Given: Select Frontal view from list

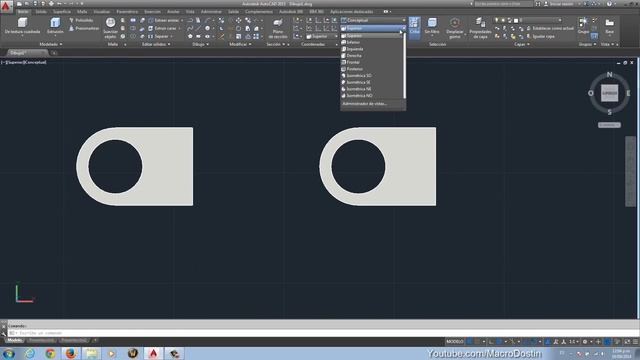Looking at the screenshot, I should [x=371, y=62].
